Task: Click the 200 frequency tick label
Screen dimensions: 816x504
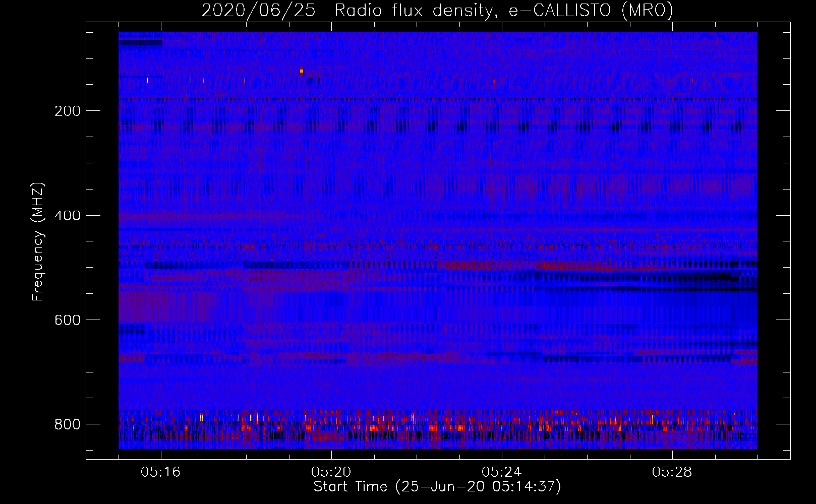Action: point(68,111)
